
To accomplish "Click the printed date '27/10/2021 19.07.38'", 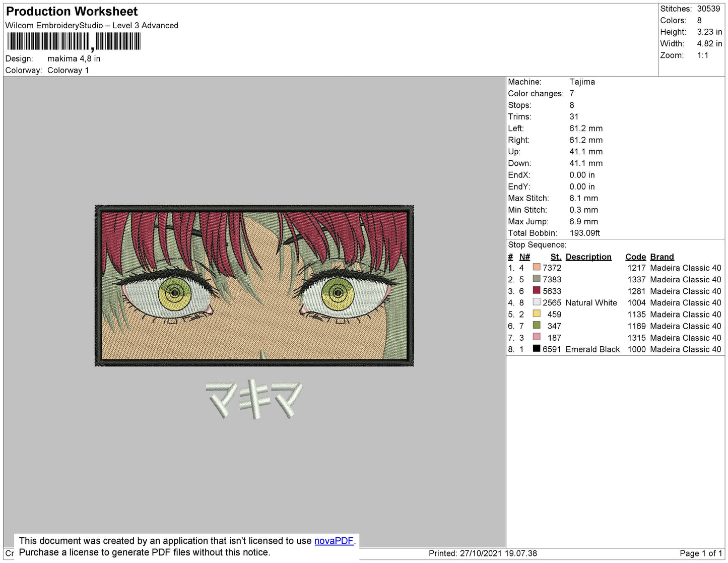I will tap(498, 553).
